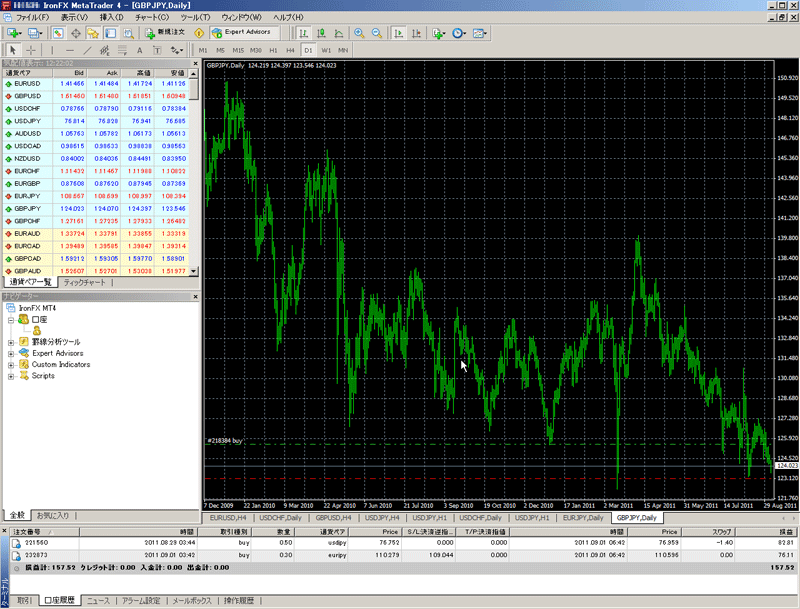Collapse the 口座 account tree node

point(11,320)
